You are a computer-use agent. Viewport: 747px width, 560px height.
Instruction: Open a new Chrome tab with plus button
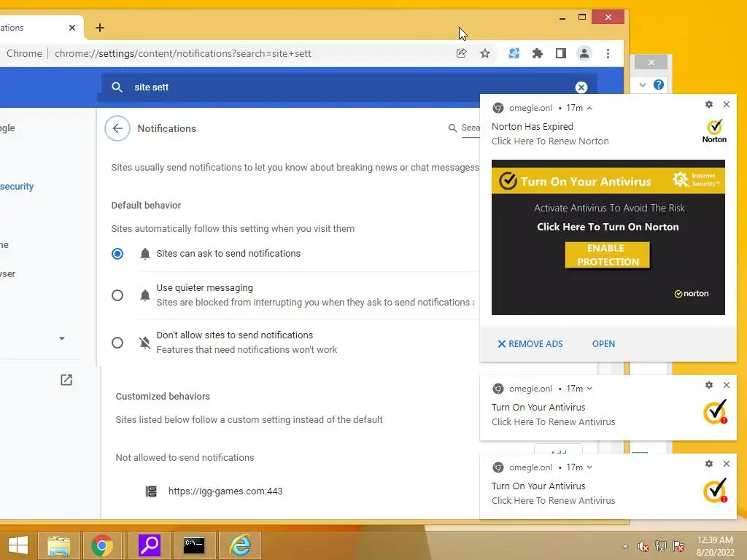(99, 28)
